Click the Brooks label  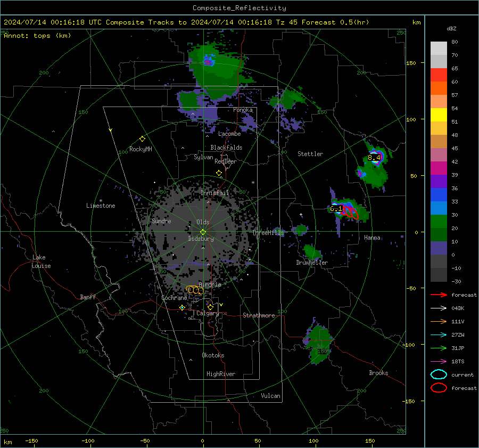point(378,373)
